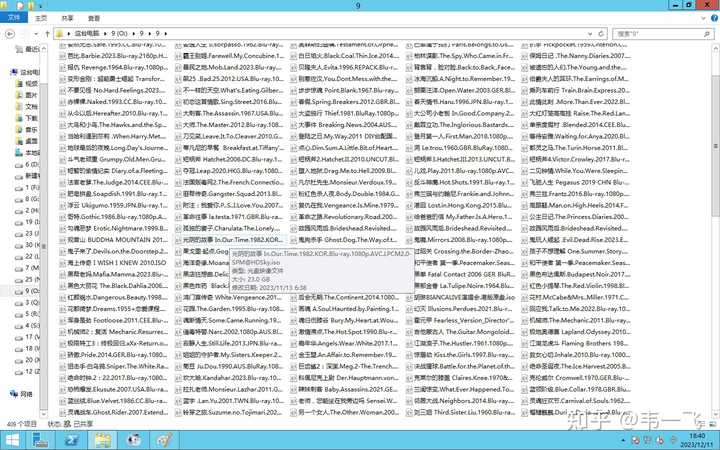The image size is (720, 450).
Task: Select the Revenge.1964 file icon
Action: point(62,68)
